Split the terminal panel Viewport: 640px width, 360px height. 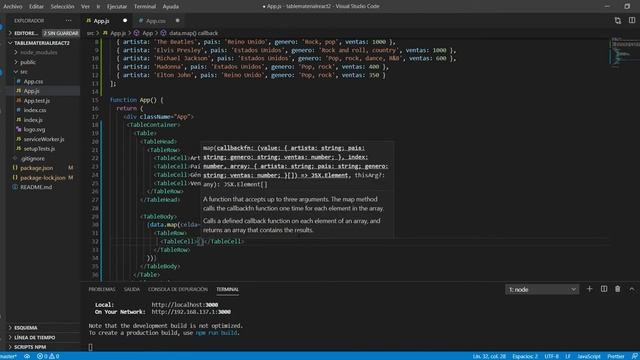(604, 289)
